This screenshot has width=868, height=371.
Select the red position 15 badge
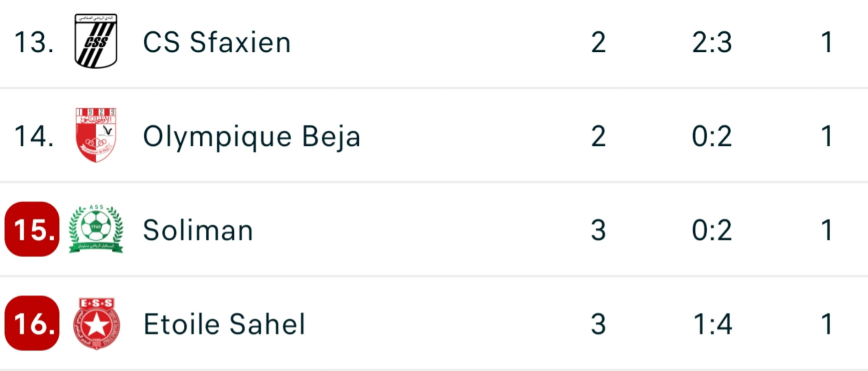point(32,229)
